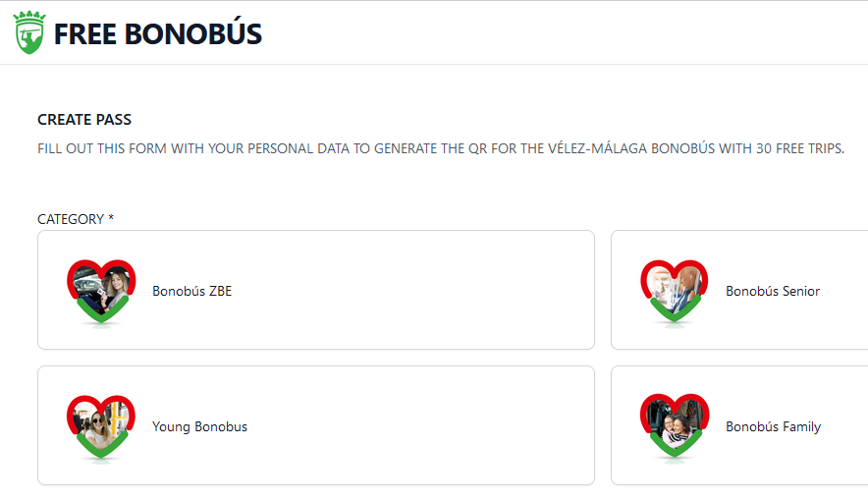
Task: Choose the "Bonobús Senior" category label
Action: 772,291
